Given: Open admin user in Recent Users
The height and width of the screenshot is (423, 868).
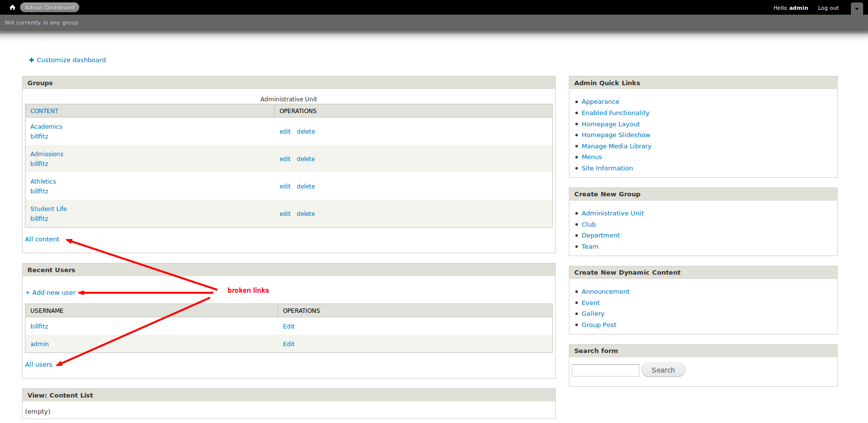Looking at the screenshot, I should [x=40, y=344].
